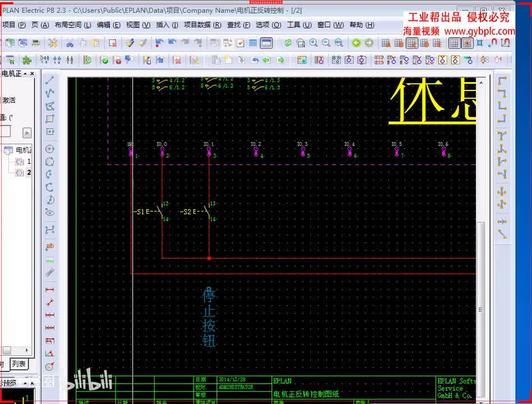Close the page navigator panel

point(32,74)
